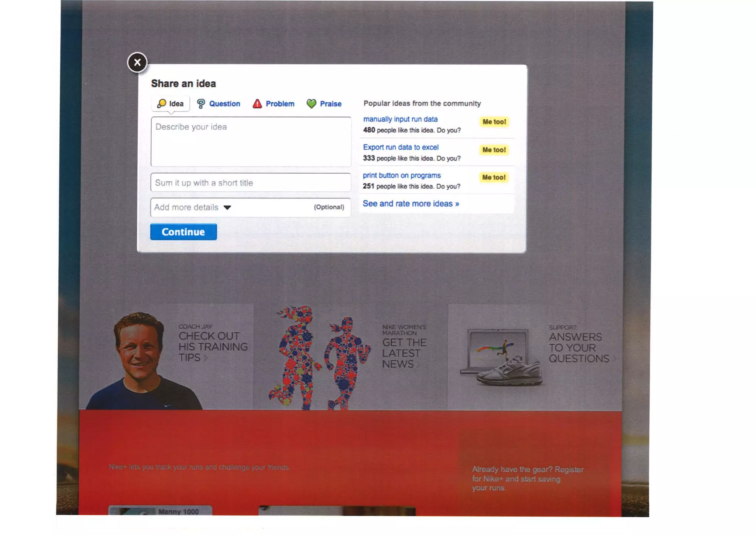Switch to the Question tab
756x535 pixels.
point(224,104)
